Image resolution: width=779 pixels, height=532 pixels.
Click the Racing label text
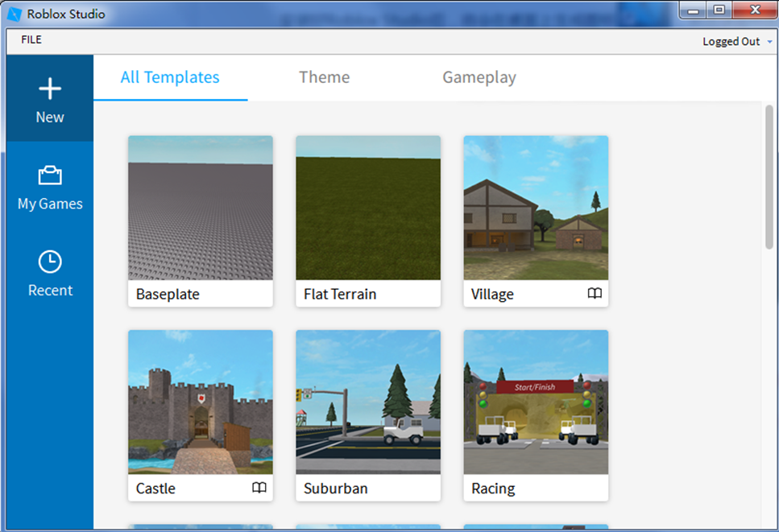(x=493, y=489)
